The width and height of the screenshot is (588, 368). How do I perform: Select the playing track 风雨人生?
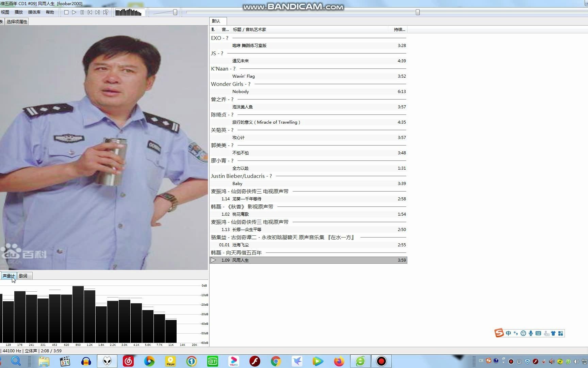pos(308,260)
